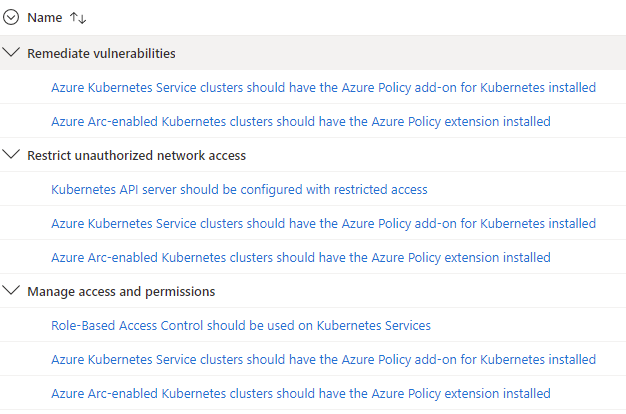
Task: Collapse the Manage access and permissions chevron
Action: click(11, 290)
